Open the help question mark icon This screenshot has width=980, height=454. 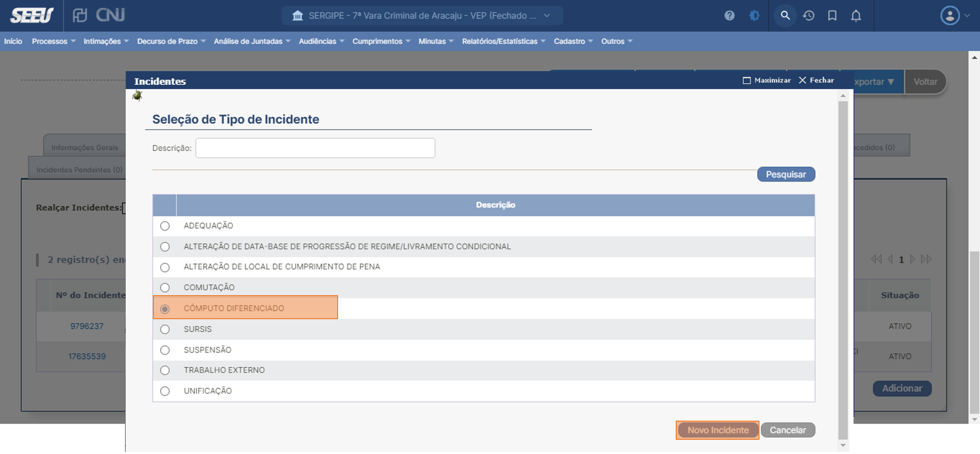tap(729, 16)
